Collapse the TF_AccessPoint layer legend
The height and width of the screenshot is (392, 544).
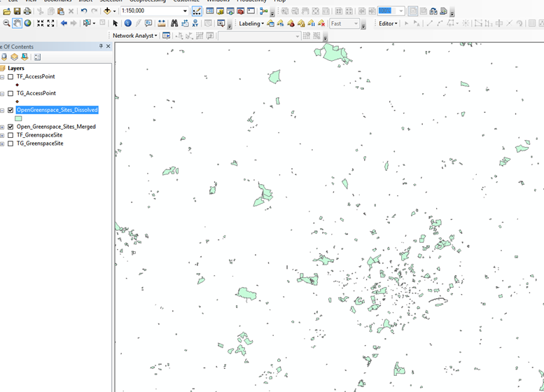pyautogui.click(x=2, y=77)
